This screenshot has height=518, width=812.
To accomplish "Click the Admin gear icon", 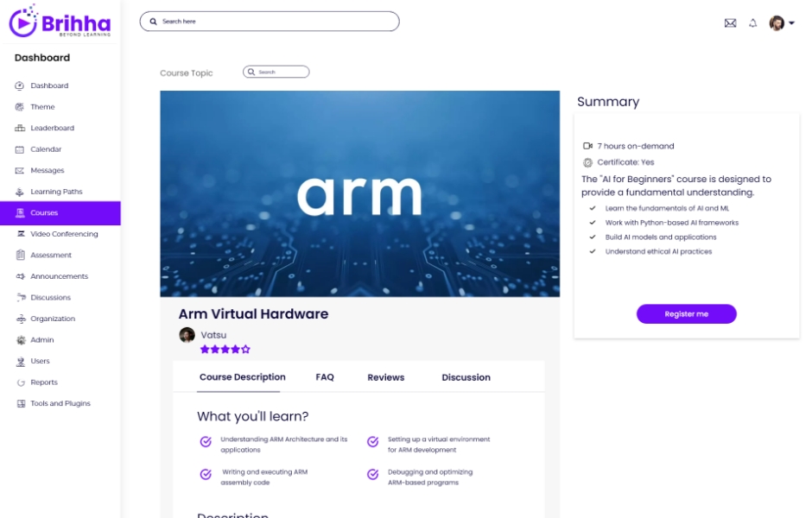I will click(21, 340).
